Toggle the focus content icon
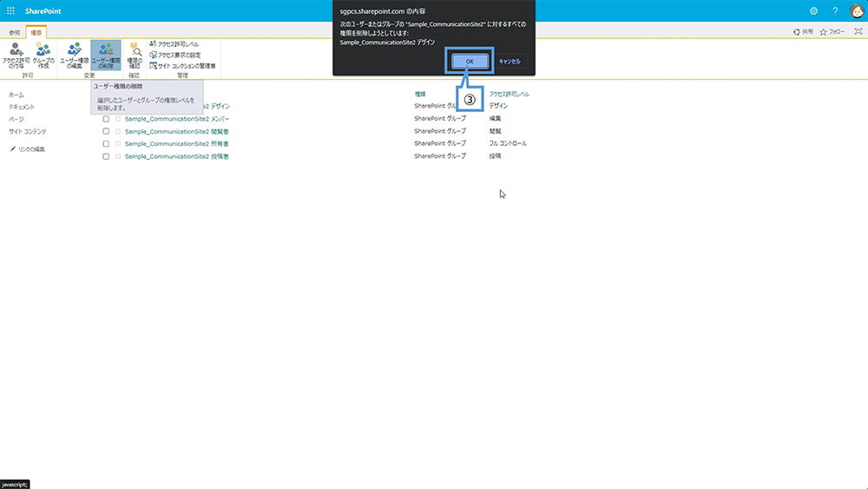868x489 pixels. 858,31
